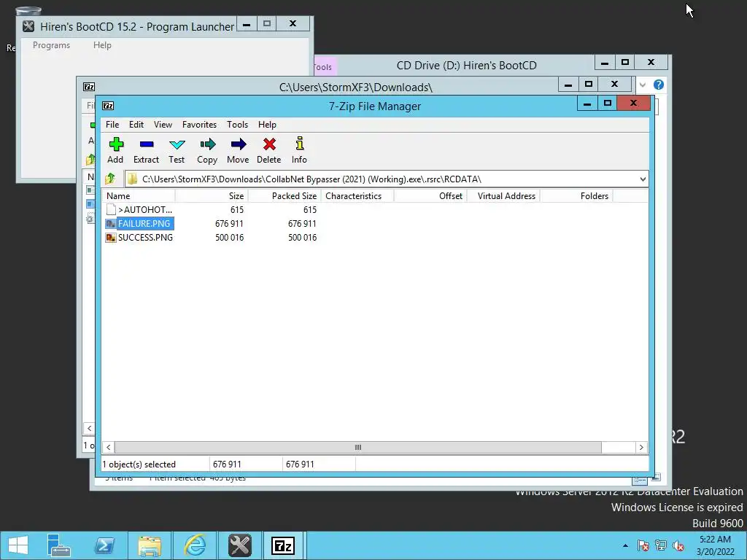Open the address path dropdown arrow
This screenshot has width=747, height=560.
click(643, 179)
